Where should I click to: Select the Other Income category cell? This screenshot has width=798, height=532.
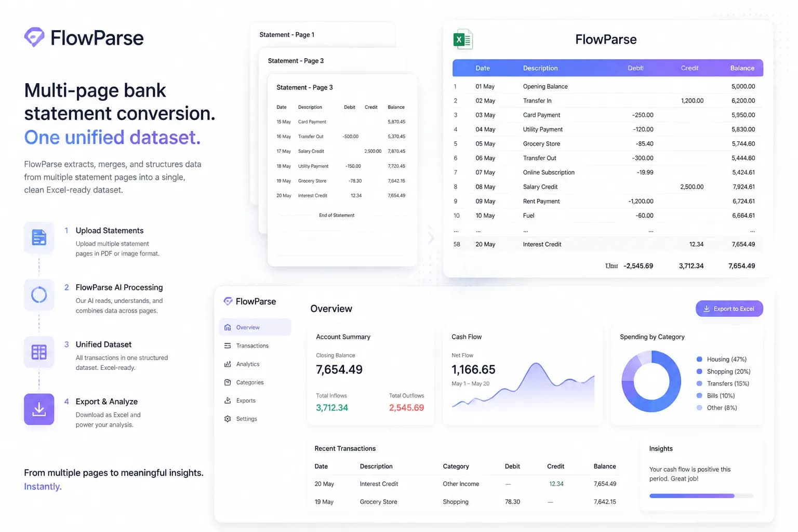[x=461, y=484]
